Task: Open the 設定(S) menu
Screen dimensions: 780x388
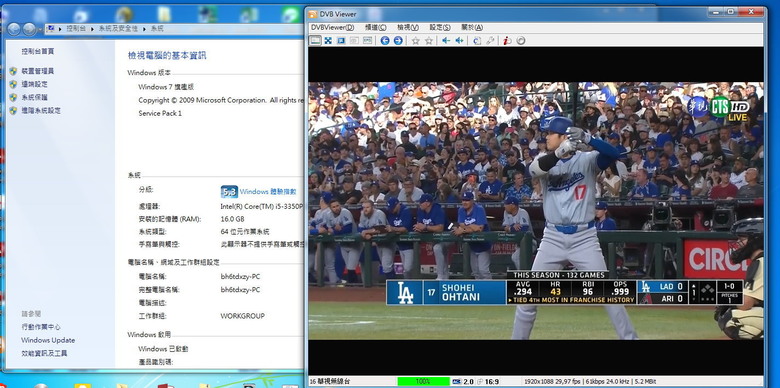Action: point(440,27)
